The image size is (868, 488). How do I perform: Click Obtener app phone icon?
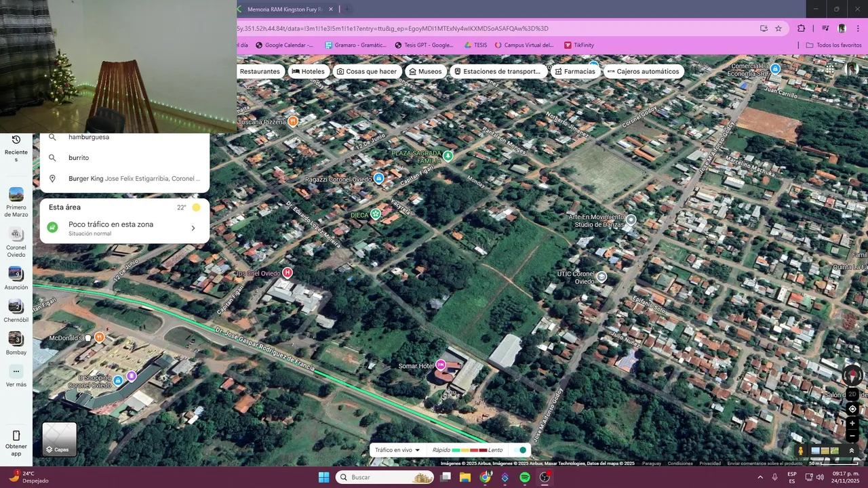tap(16, 436)
